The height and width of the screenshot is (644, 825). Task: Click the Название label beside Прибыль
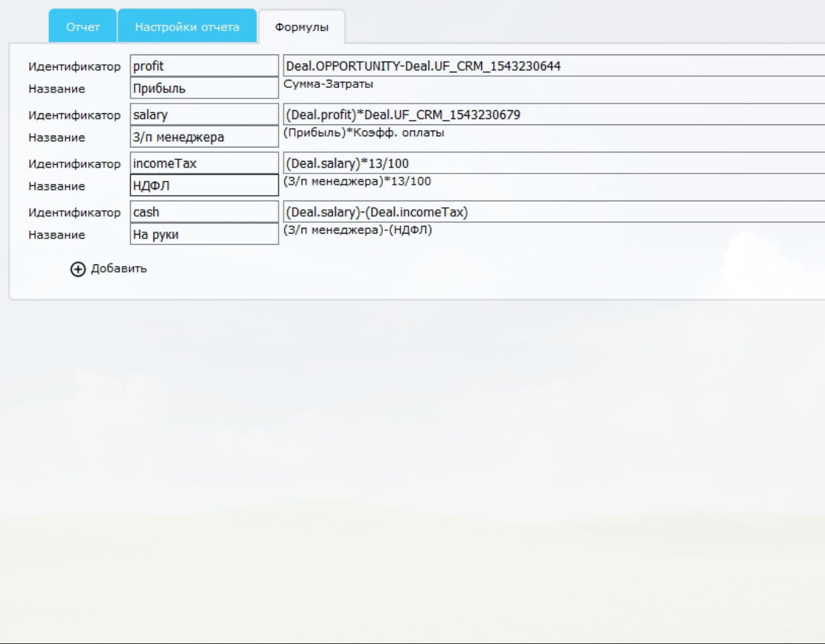click(56, 89)
